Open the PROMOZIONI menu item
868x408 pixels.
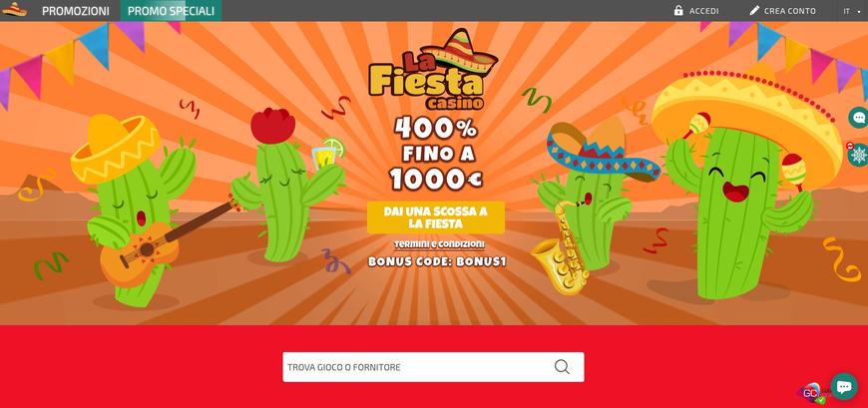(75, 11)
